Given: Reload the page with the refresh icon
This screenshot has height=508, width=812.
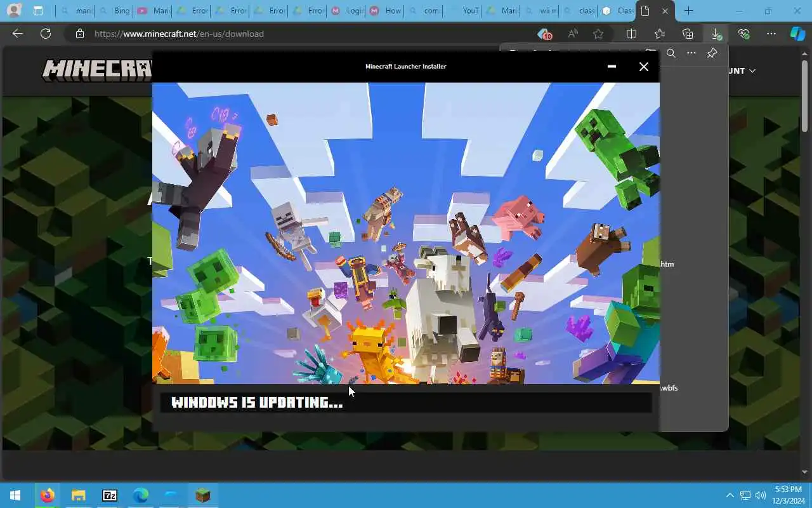Looking at the screenshot, I should tap(46, 34).
